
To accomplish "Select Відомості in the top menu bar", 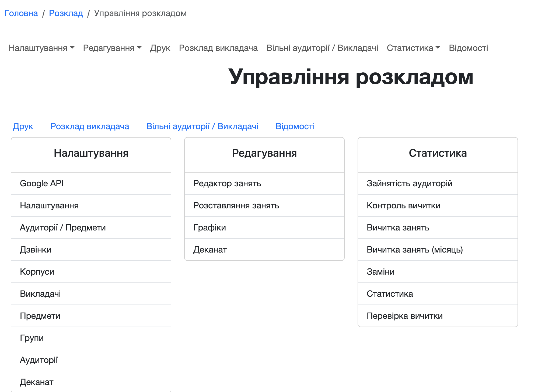I will (469, 48).
